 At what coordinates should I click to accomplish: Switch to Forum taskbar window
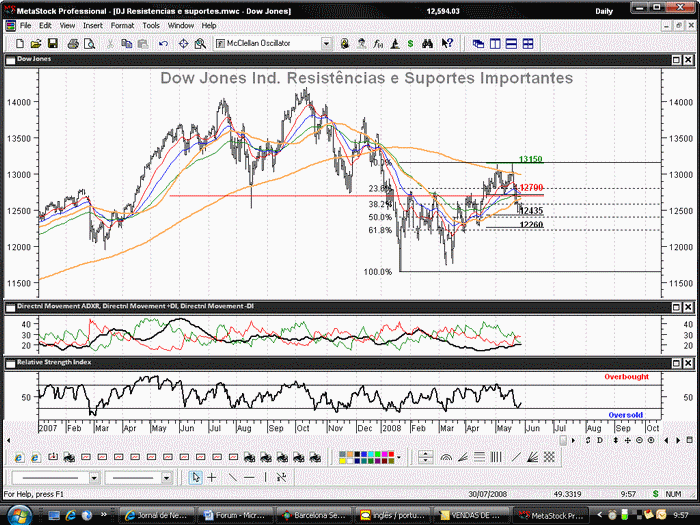(234, 515)
